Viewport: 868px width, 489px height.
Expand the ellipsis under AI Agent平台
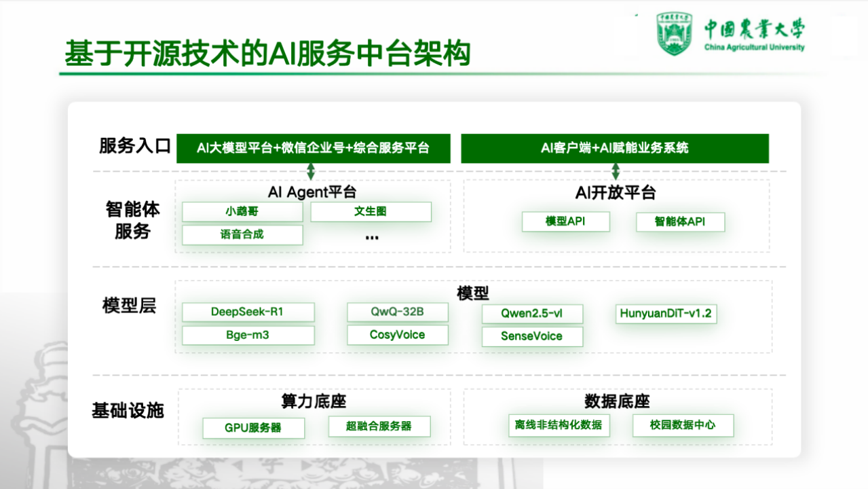[x=371, y=236]
